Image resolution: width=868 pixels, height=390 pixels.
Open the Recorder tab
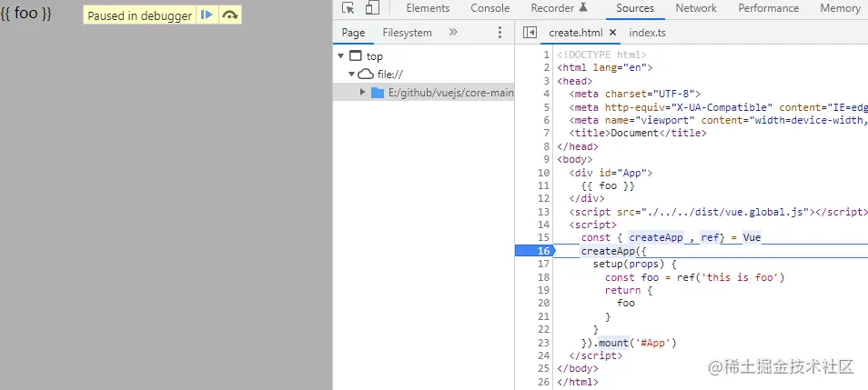559,8
